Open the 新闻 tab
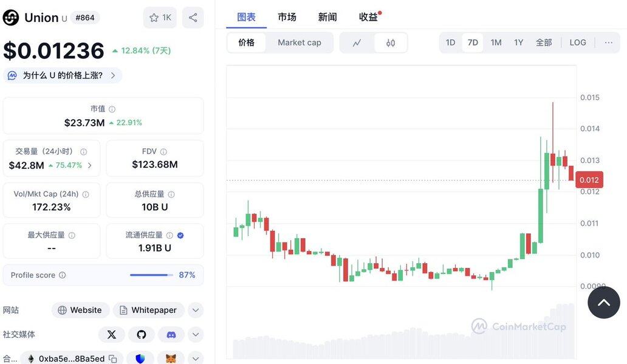627x364 pixels. tap(327, 17)
